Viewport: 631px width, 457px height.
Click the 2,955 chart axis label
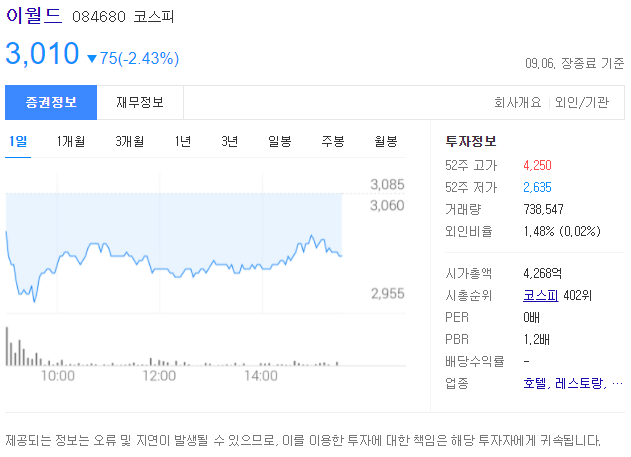pyautogui.click(x=388, y=294)
